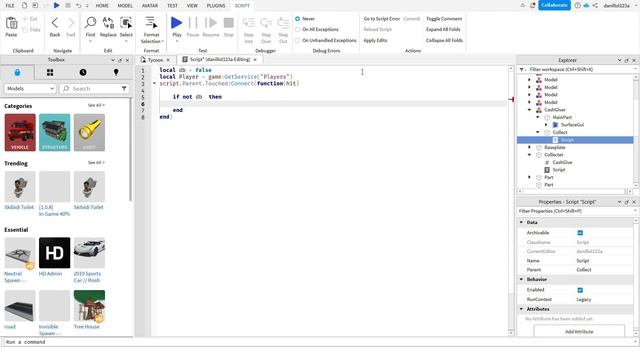Screen dimensions: 640x360
Task: Click the share icon near username
Action: [x=595, y=5]
